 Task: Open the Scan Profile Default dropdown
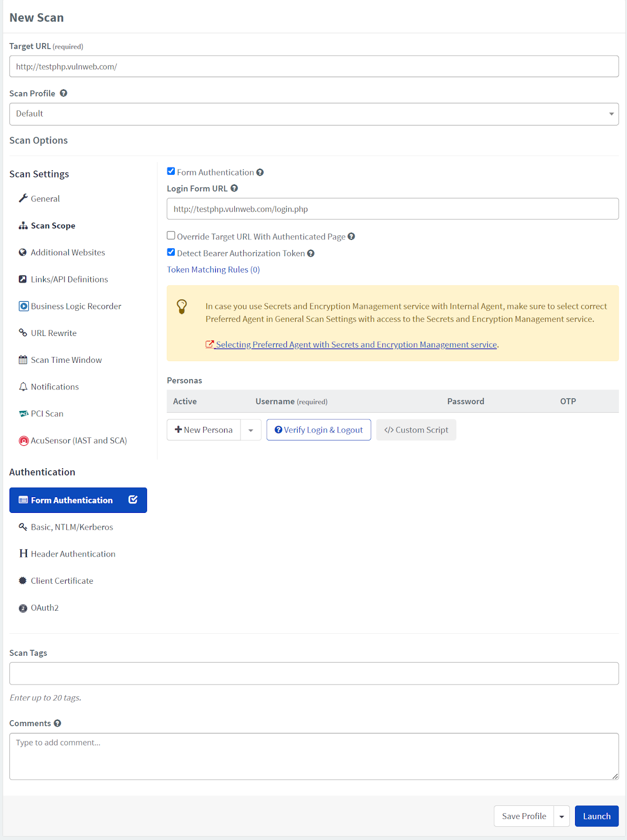tap(314, 114)
